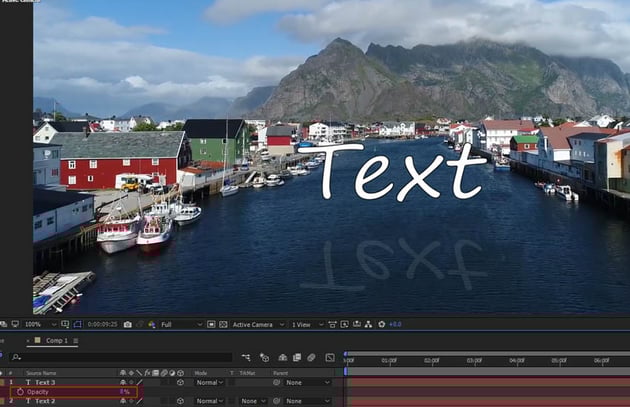This screenshot has height=407, width=630.
Task: Open the Comp 1 panel menu icon
Action: tap(78, 340)
